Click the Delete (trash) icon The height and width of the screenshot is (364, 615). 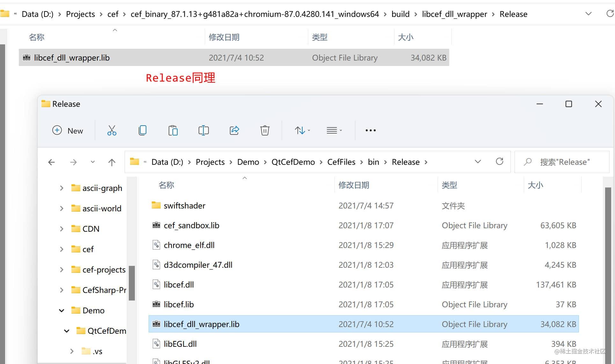tap(264, 130)
